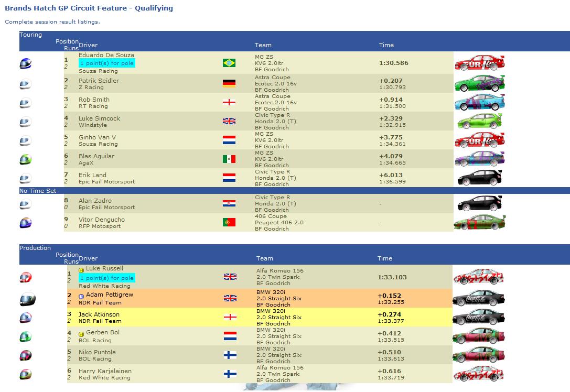Screen dimensions: 570x392
Task: Click the Touring pole time 1:30.586
Action: pos(394,63)
